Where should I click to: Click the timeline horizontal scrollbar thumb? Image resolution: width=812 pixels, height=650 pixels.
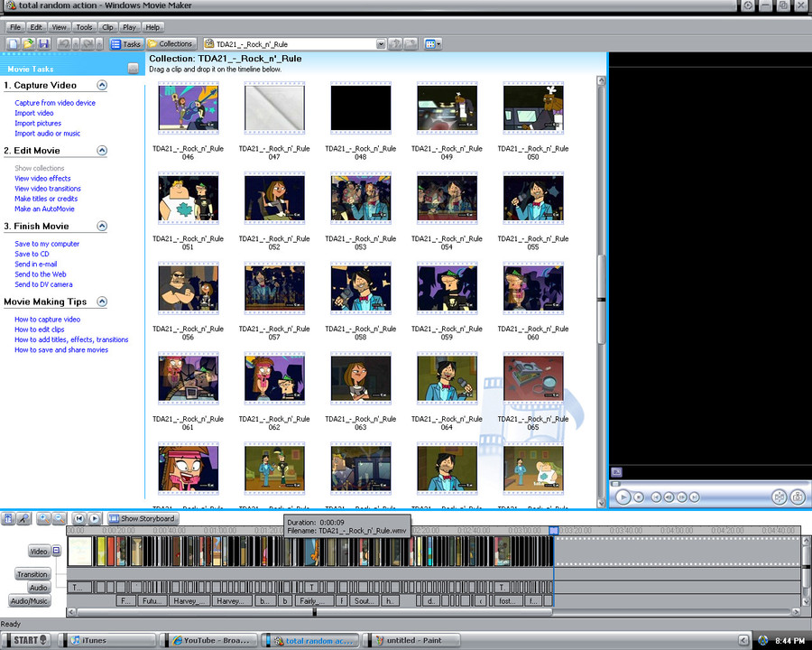coord(315,612)
